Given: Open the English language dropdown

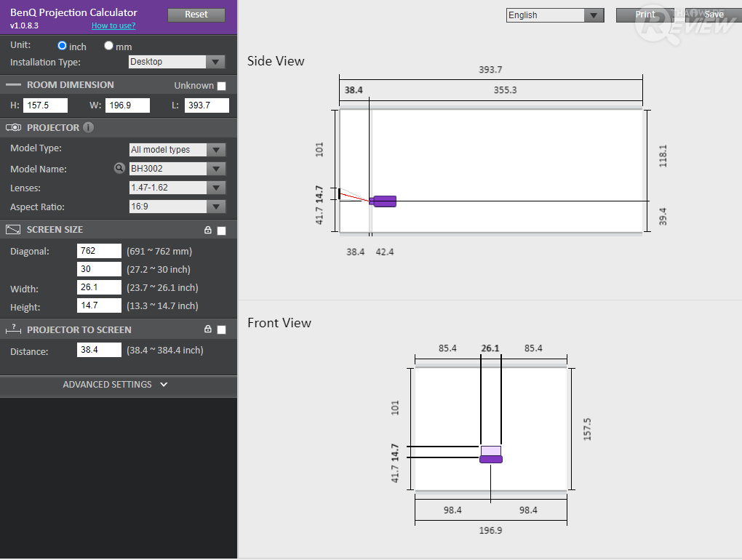Looking at the screenshot, I should pos(555,15).
